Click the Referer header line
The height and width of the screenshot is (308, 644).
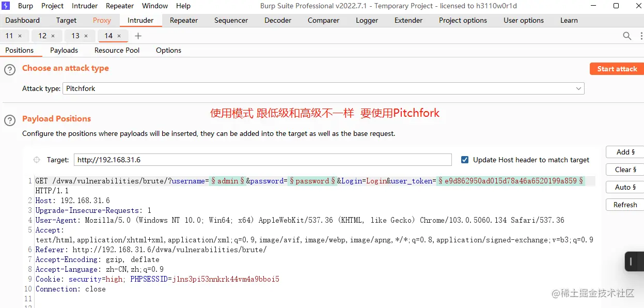[151, 250]
